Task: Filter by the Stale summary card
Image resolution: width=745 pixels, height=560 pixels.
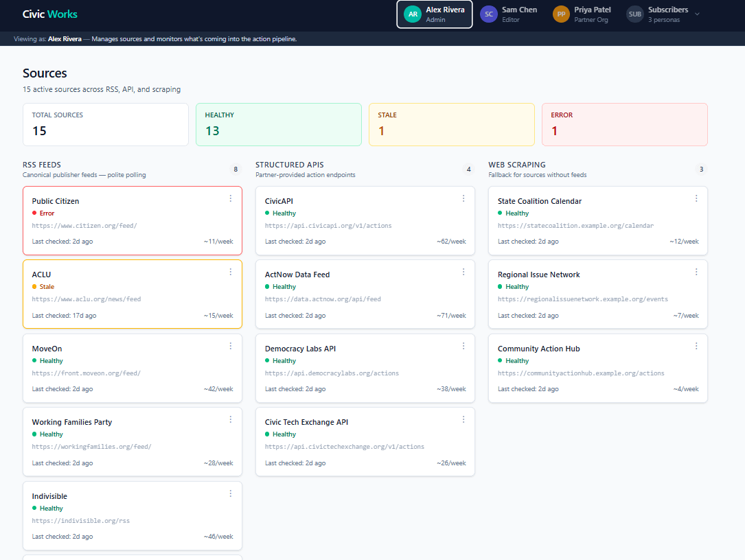Action: point(451,124)
